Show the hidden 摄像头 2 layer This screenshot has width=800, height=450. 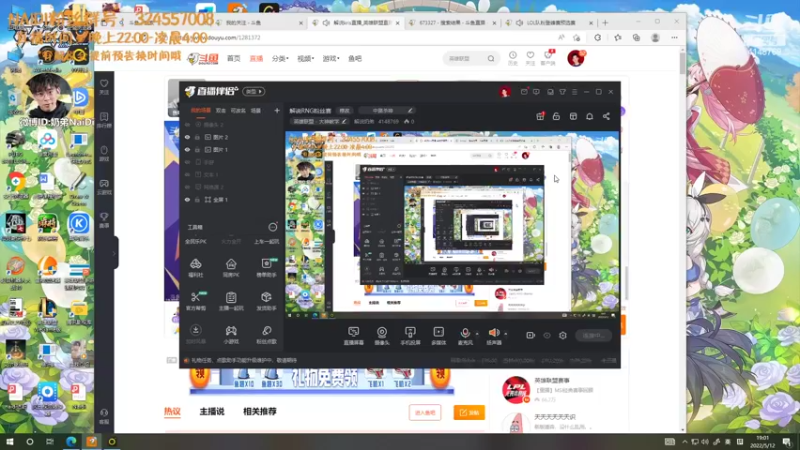187,124
